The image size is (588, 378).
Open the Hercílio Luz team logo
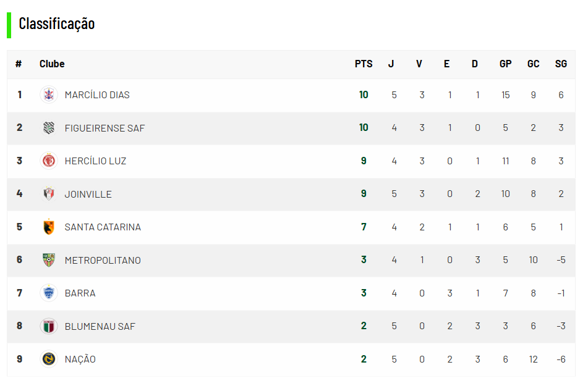49,161
